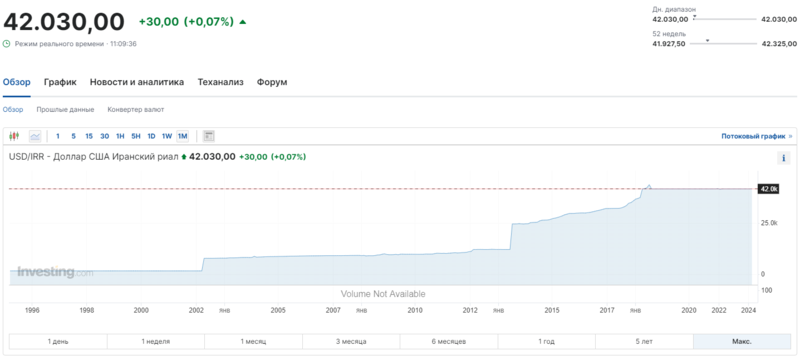Viewport: 800px width, 361px height.
Task: Select the 5H interval toggle
Action: pos(136,136)
